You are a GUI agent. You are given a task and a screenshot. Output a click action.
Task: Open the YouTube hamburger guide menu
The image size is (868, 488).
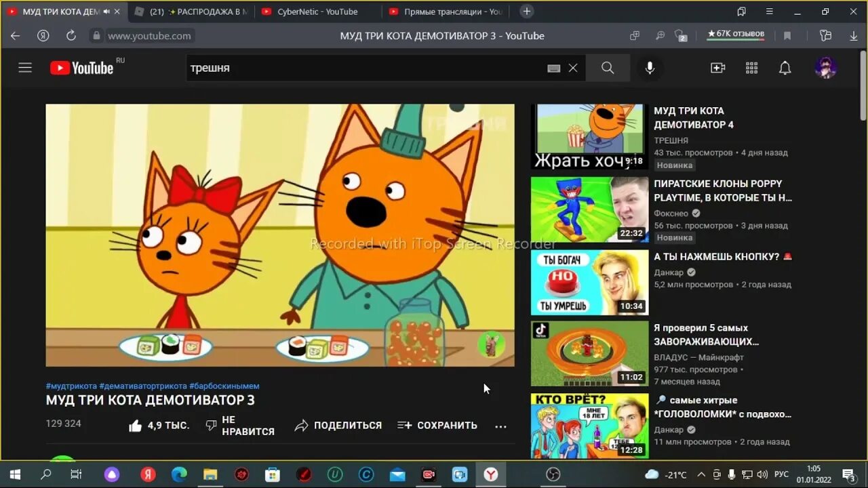click(x=25, y=68)
